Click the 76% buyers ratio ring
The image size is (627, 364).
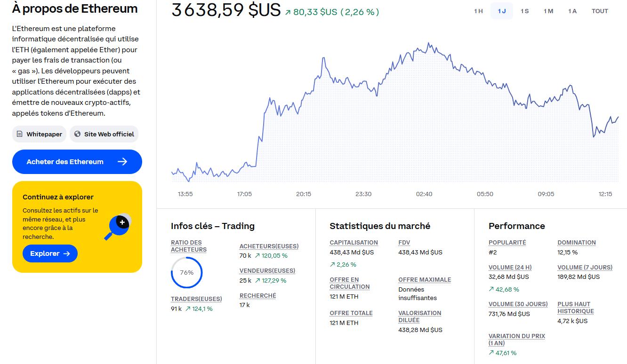tap(187, 272)
